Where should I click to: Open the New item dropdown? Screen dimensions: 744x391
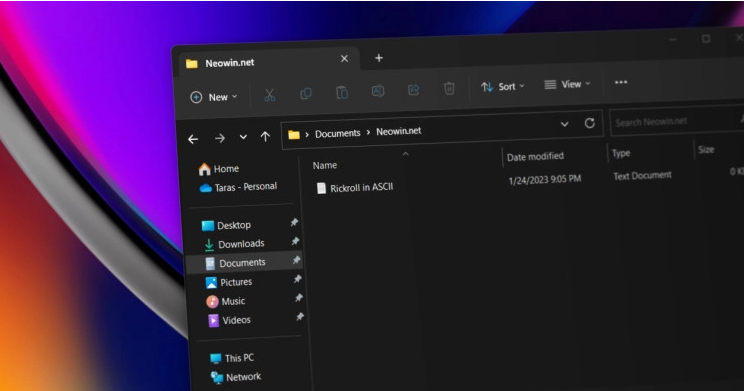pyautogui.click(x=214, y=97)
